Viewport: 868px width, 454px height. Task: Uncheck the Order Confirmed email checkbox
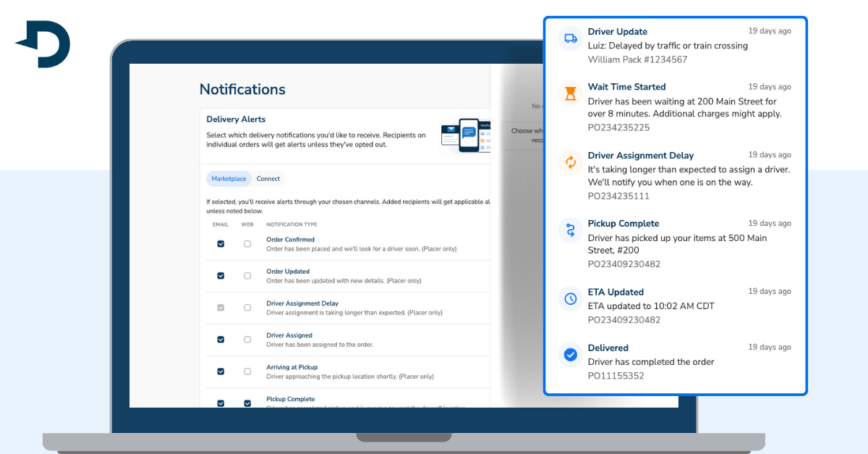tap(221, 244)
